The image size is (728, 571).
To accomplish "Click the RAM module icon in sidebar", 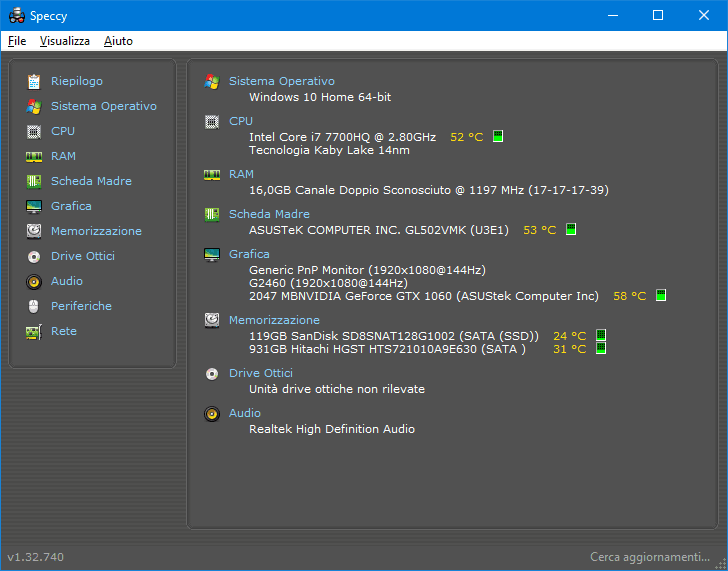I will coord(34,156).
